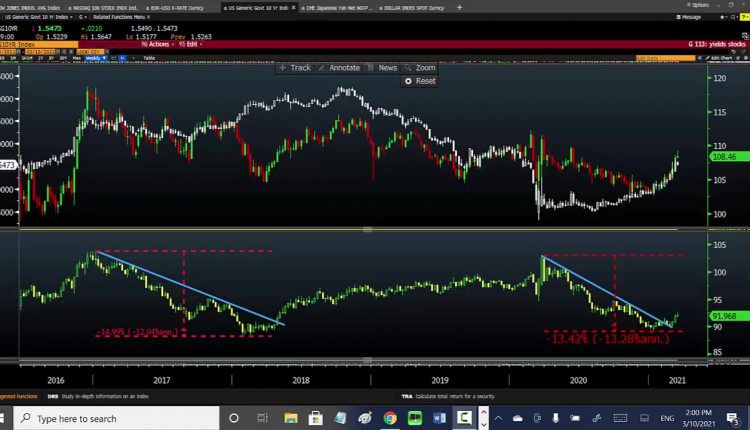The image size is (750, 430).
Task: Switch to CME Japanese Yen Net tab
Action: click(338, 8)
